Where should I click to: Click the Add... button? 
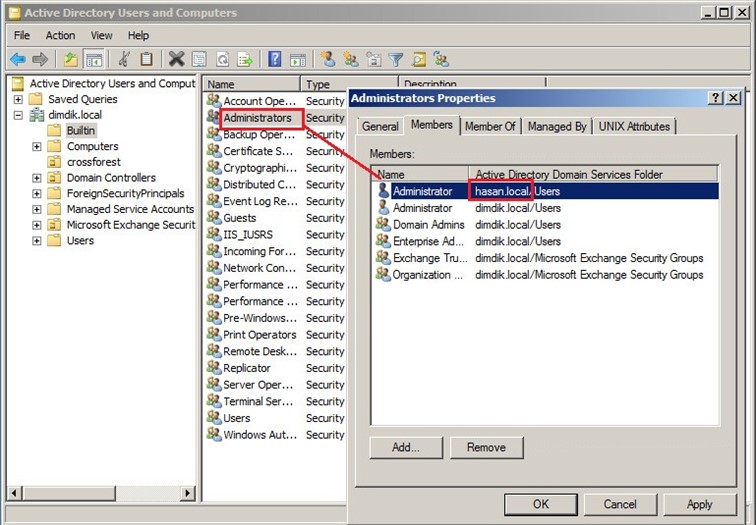[406, 447]
